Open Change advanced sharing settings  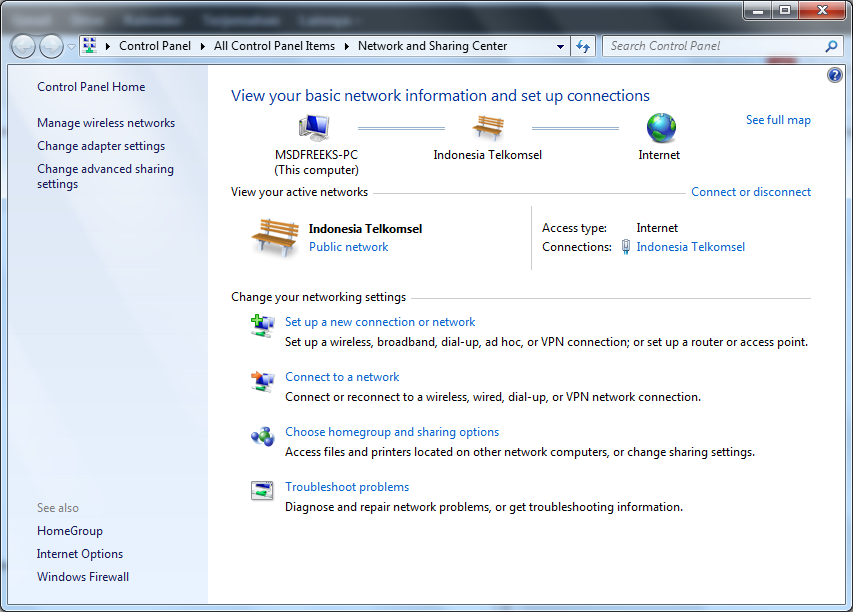pos(106,176)
